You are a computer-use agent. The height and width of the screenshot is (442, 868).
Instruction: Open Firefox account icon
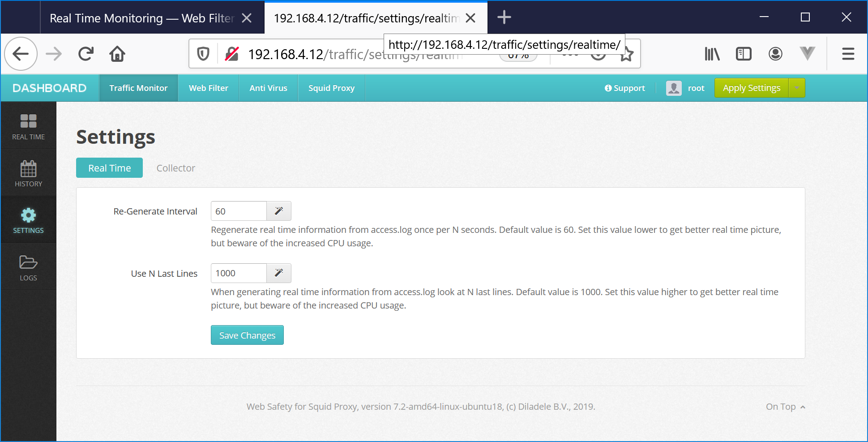click(x=775, y=54)
